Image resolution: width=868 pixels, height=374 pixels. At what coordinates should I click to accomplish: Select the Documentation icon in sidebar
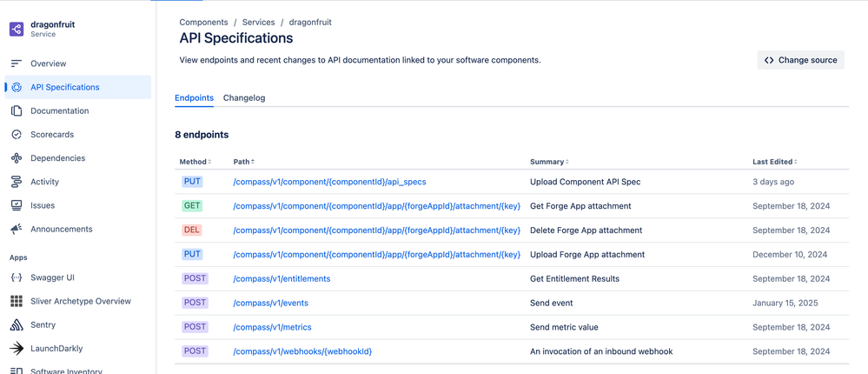click(17, 111)
